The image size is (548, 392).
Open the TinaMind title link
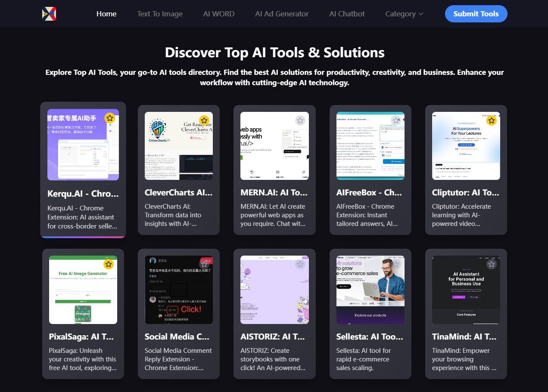pos(466,336)
